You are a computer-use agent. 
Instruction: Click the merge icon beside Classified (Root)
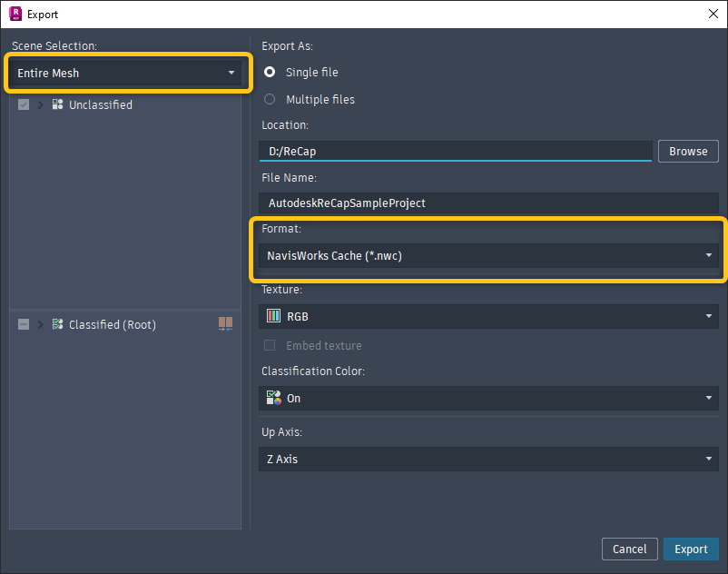pos(225,324)
